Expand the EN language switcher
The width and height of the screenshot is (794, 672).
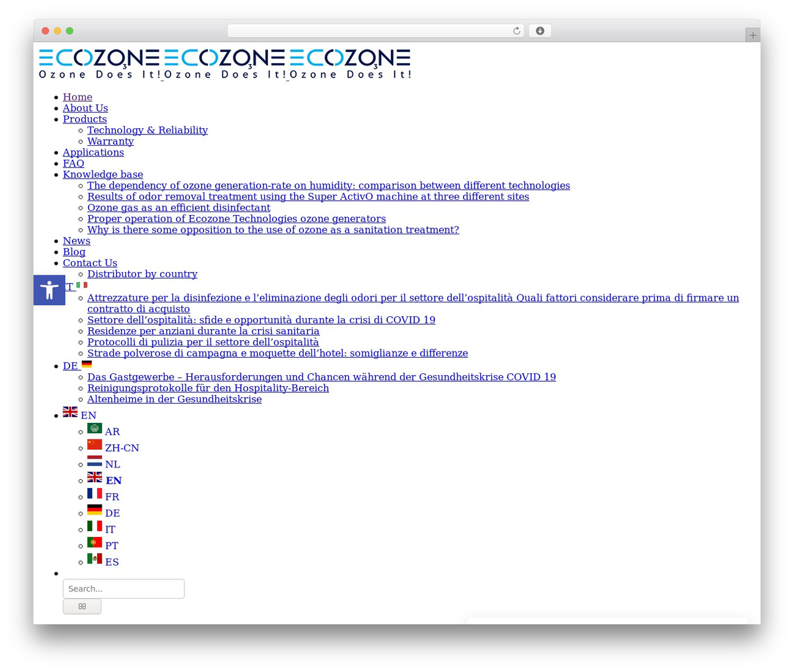79,414
